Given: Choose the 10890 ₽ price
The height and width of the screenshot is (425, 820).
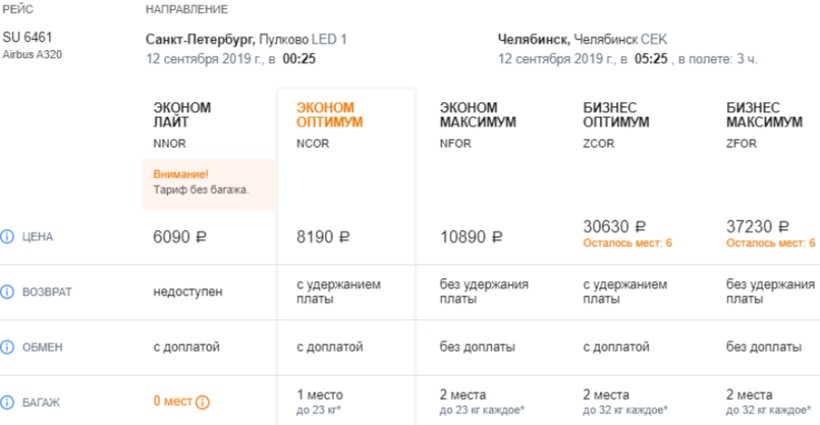Looking at the screenshot, I should pyautogui.click(x=471, y=238).
